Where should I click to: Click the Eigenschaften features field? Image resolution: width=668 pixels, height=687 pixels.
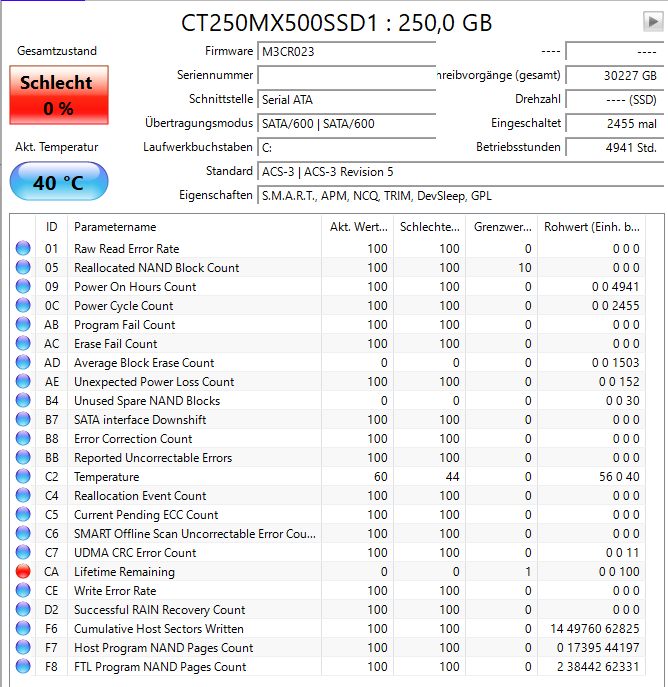(x=461, y=196)
